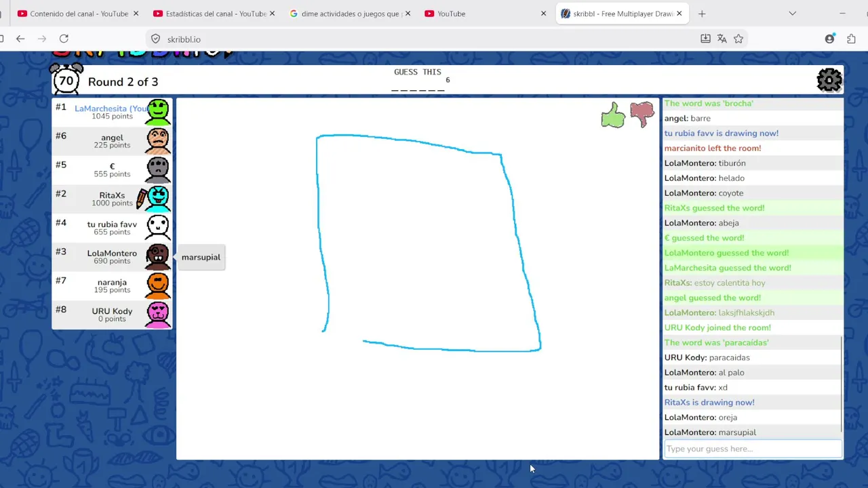Click URU Kody's pink avatar

coord(158,314)
